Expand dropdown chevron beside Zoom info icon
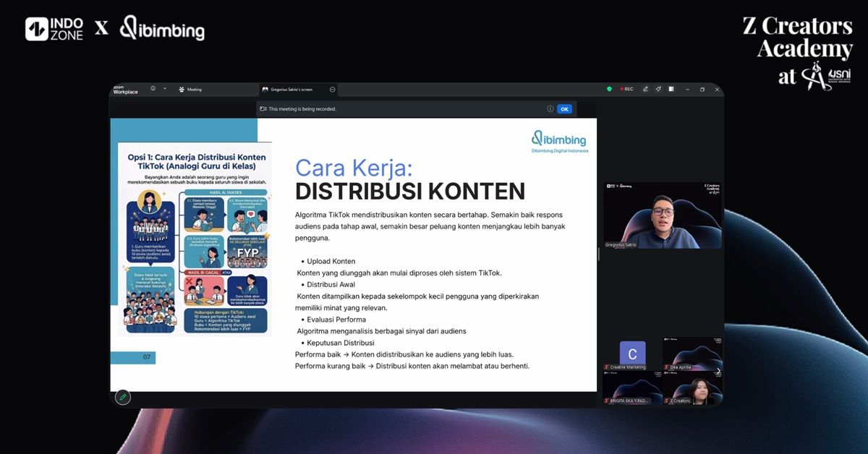The width and height of the screenshot is (868, 454). click(165, 89)
